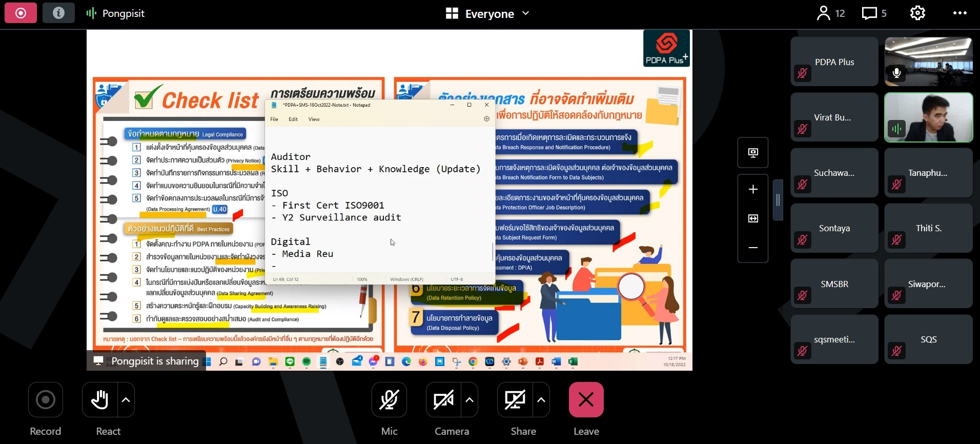Expand the React options arrow
This screenshot has height=444, width=980.
click(126, 400)
